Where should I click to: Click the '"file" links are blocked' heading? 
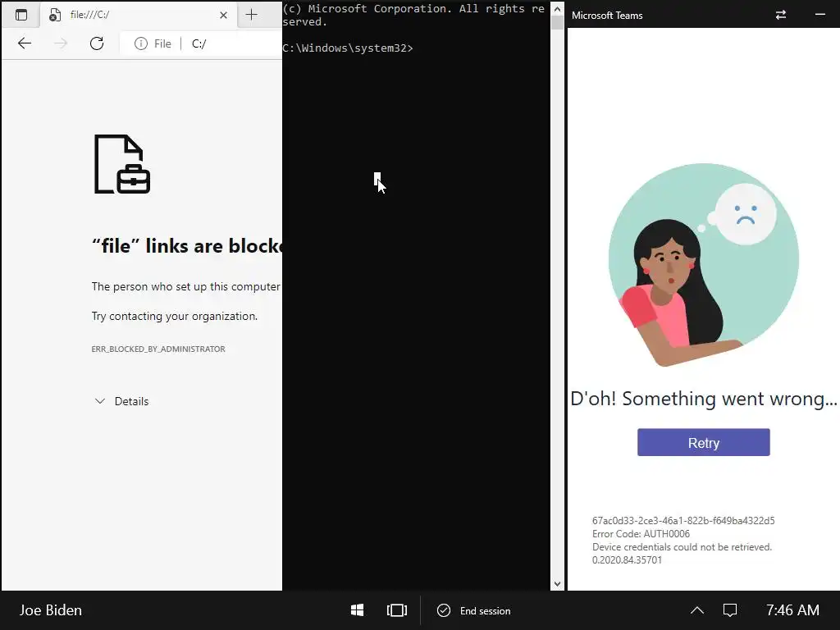(187, 246)
